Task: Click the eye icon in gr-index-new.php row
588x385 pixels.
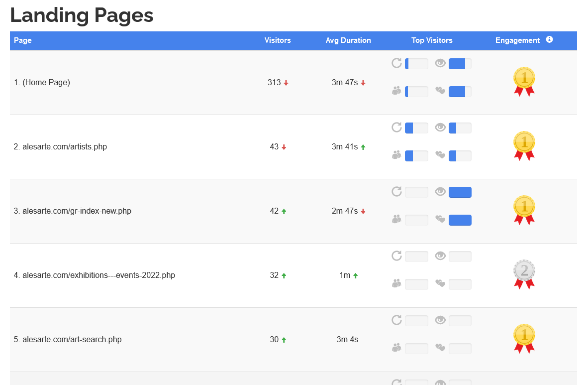Action: (x=440, y=192)
